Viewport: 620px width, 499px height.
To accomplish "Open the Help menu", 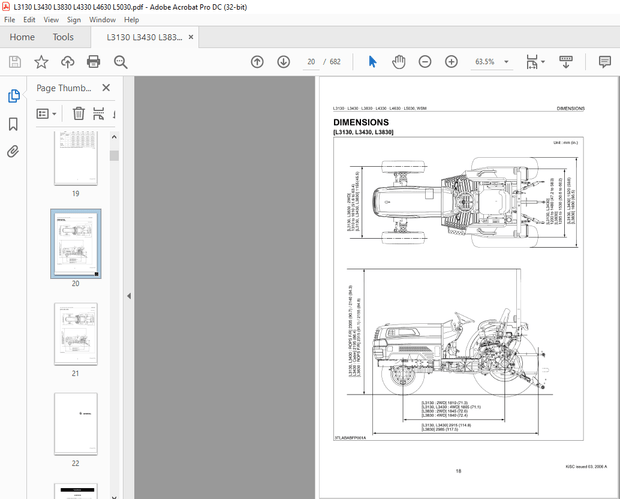I will [x=131, y=20].
